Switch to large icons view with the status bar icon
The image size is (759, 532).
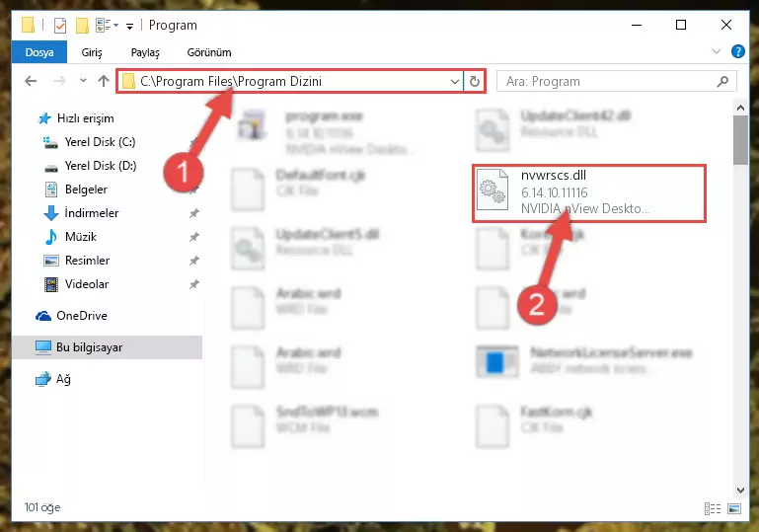[733, 508]
